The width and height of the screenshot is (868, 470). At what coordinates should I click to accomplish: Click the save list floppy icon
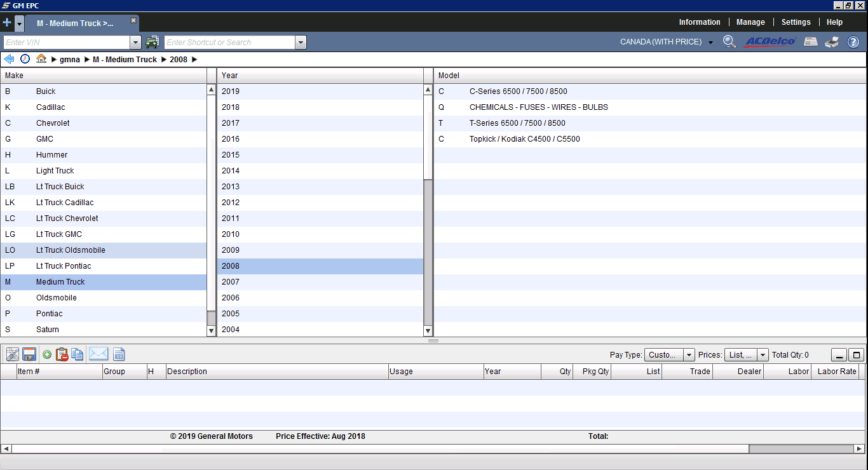pyautogui.click(x=29, y=354)
